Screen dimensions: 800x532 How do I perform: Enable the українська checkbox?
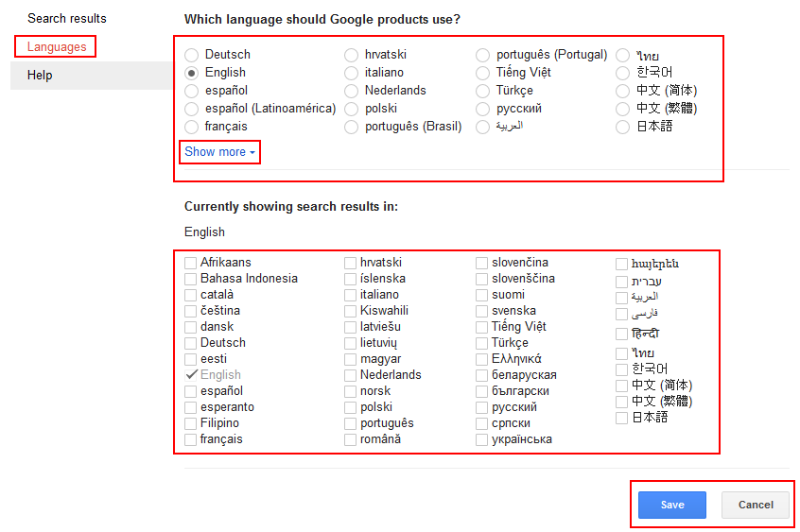(x=481, y=440)
